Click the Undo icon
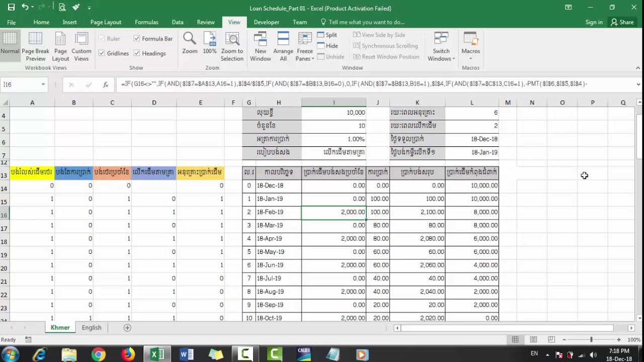Image resolution: width=644 pixels, height=362 pixels. [x=25, y=8]
